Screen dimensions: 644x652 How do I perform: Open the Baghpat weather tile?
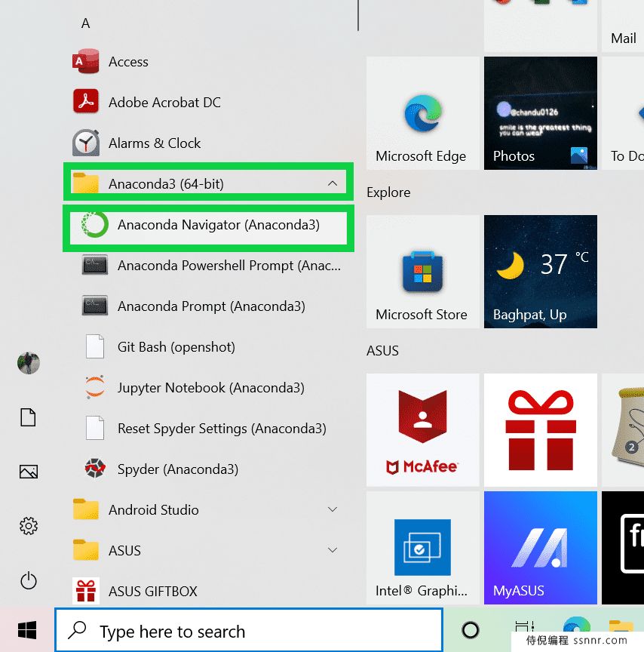540,272
